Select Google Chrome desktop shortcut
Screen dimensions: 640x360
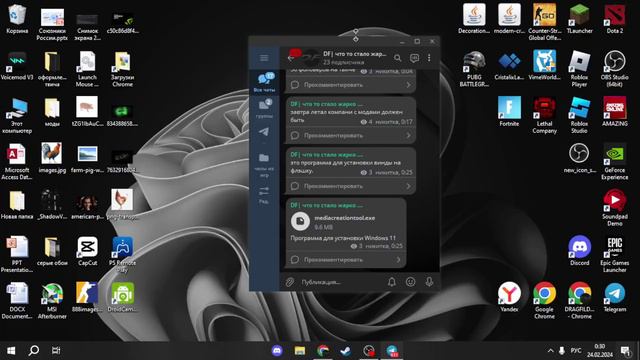tap(544, 301)
